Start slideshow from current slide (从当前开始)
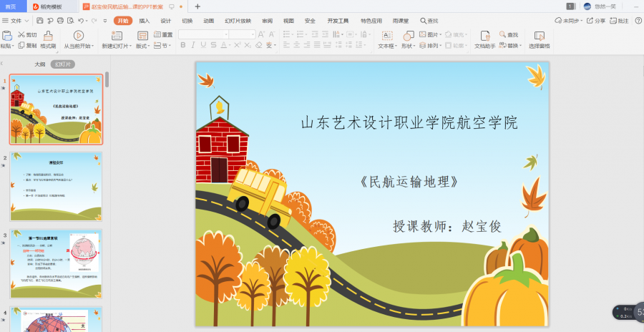 [x=79, y=40]
